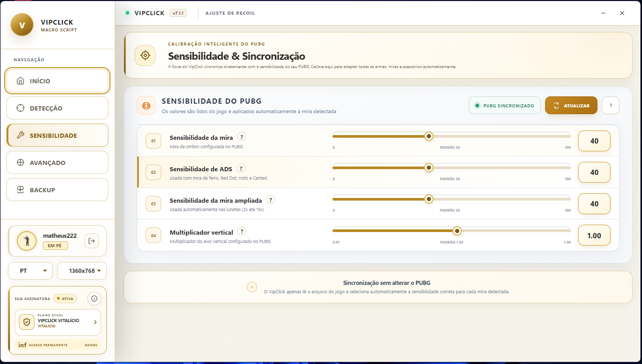Click the Sensibilidade da mira value field 40

click(x=594, y=141)
